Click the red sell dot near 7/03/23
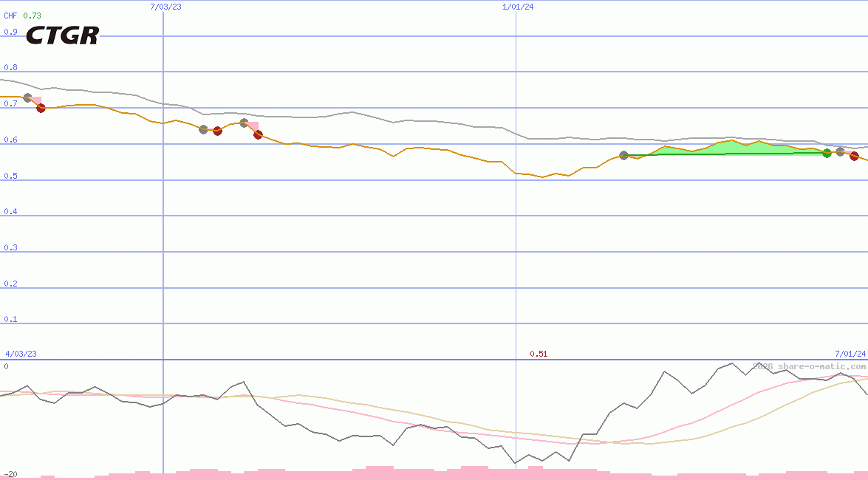 [x=217, y=131]
